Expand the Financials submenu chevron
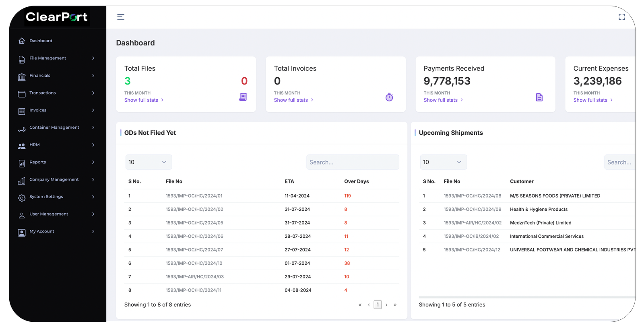Screen dimensions: 644x327 (x=93, y=76)
